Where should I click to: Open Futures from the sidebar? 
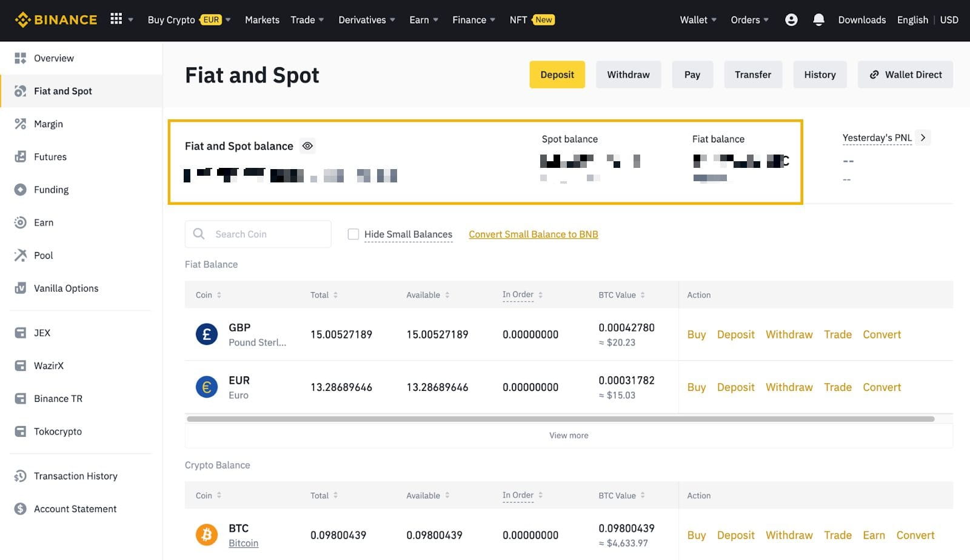(x=50, y=157)
